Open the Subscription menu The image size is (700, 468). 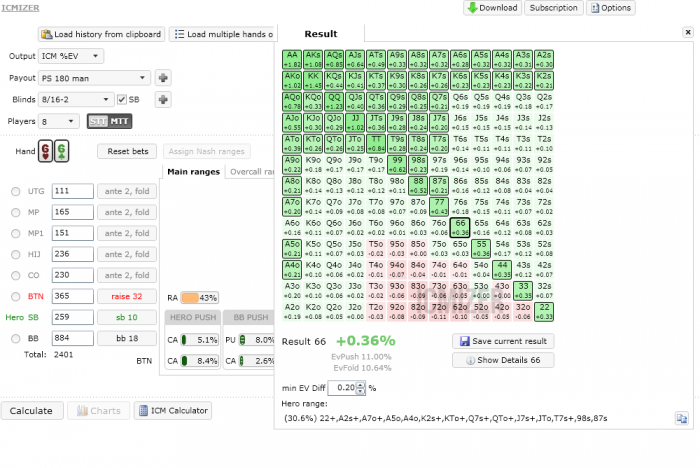[554, 8]
